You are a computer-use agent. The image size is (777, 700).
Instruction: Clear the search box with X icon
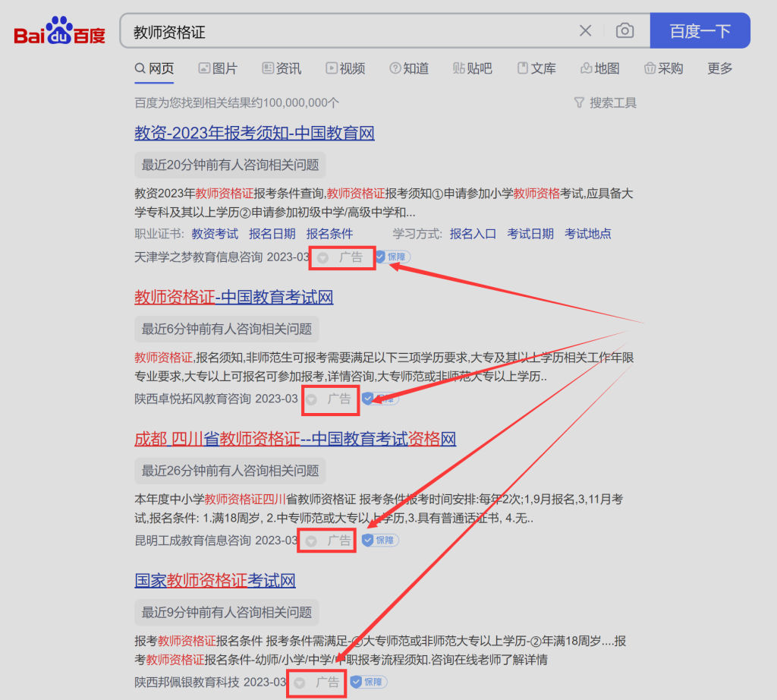point(585,30)
